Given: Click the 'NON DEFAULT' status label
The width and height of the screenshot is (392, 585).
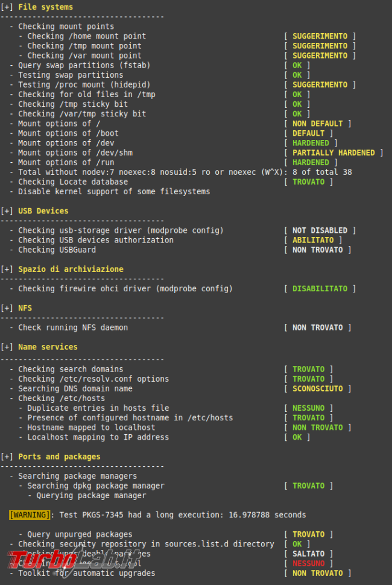Looking at the screenshot, I should point(317,124).
